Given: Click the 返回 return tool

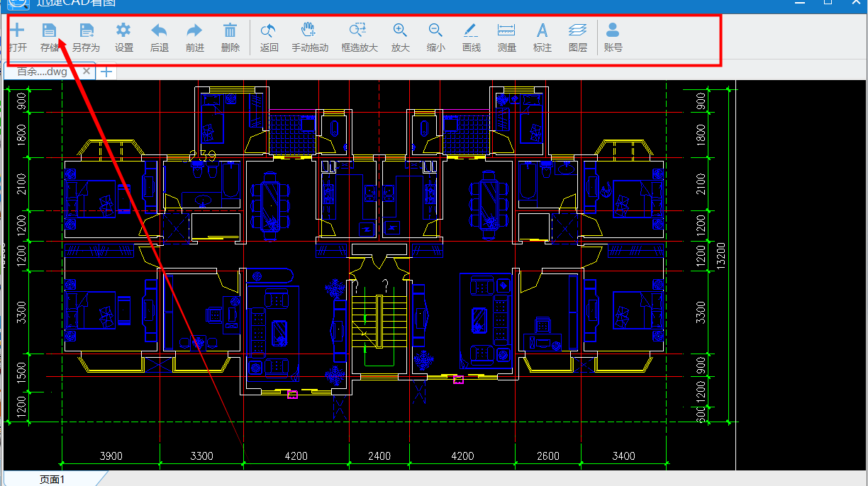Looking at the screenshot, I should 269,38.
